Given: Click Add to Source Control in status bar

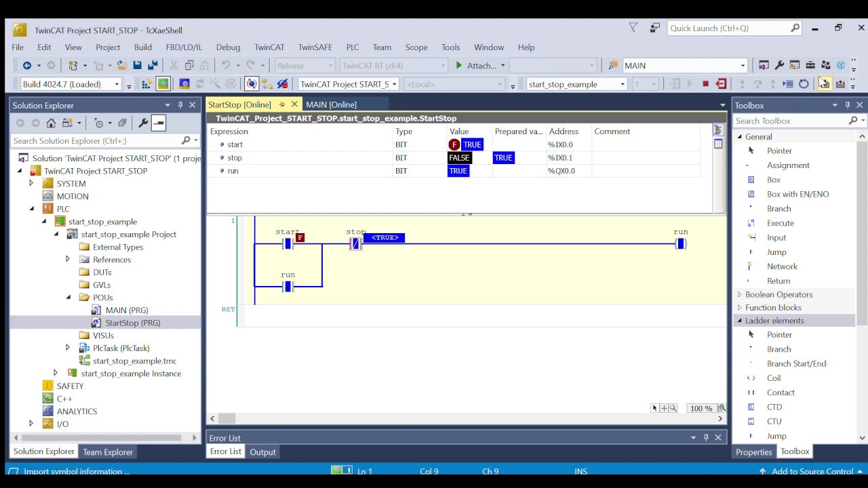Looking at the screenshot, I should (812, 472).
